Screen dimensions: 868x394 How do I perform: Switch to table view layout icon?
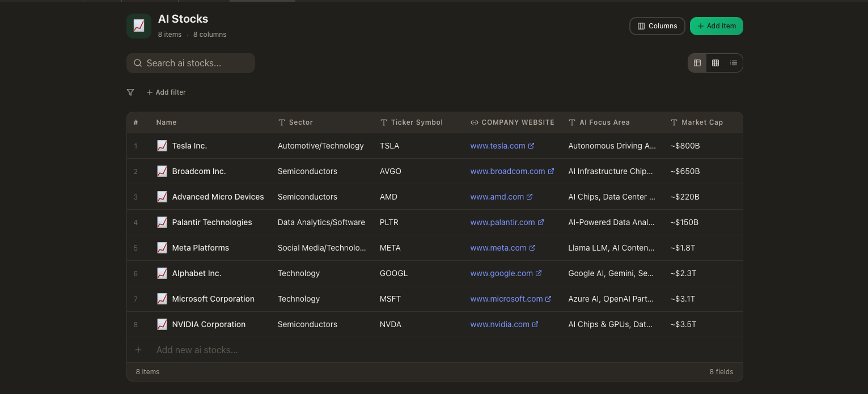697,63
